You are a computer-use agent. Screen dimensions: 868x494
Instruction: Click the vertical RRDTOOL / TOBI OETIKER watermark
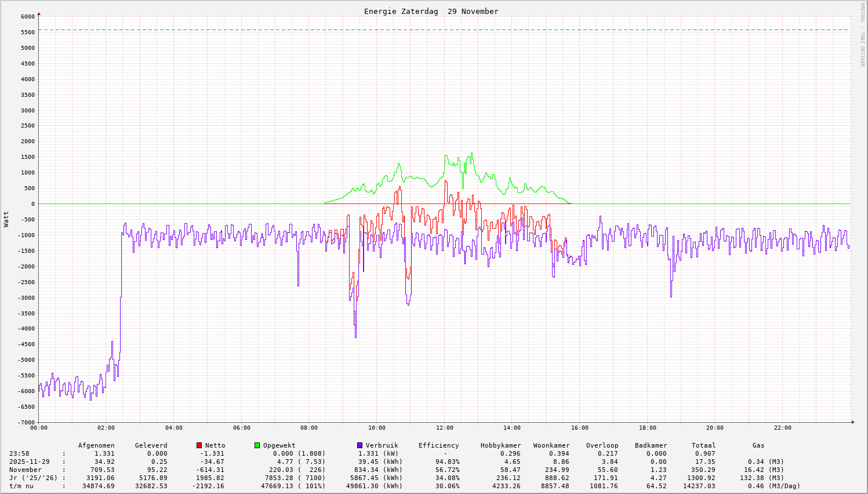pyautogui.click(x=862, y=35)
